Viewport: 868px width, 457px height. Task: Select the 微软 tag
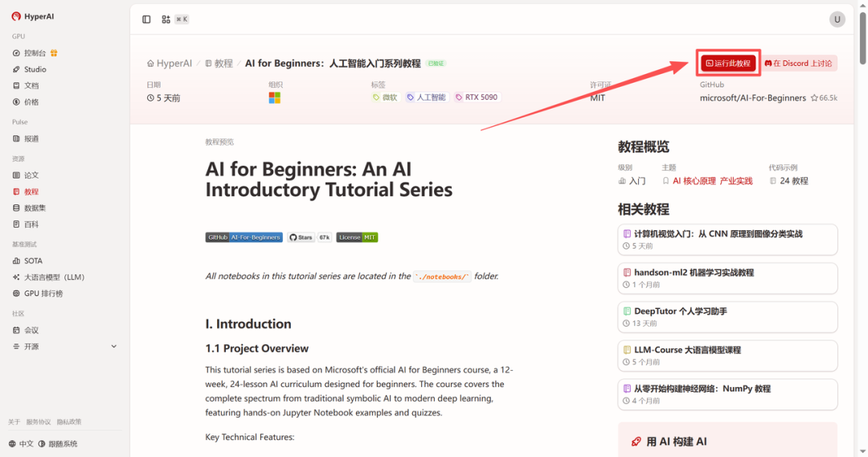click(x=385, y=97)
